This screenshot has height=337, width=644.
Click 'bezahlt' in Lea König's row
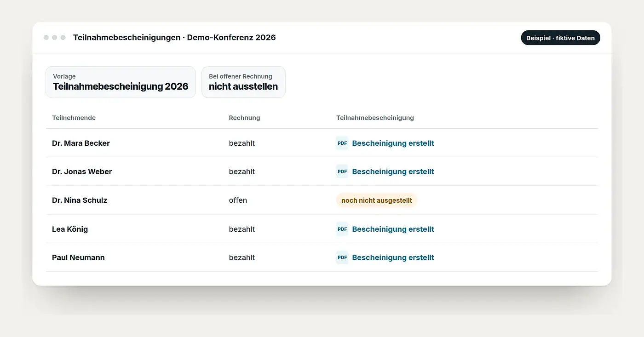pyautogui.click(x=242, y=229)
